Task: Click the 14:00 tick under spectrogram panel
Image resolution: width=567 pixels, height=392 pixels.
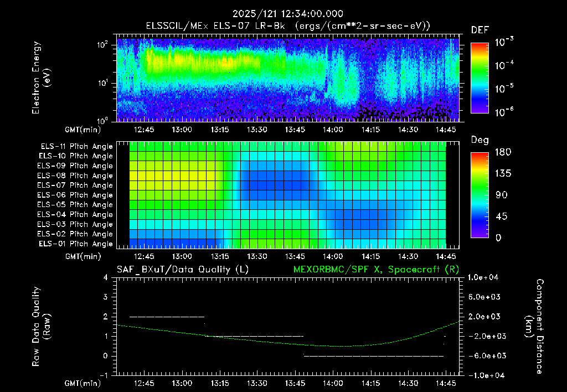Action: tap(333, 130)
